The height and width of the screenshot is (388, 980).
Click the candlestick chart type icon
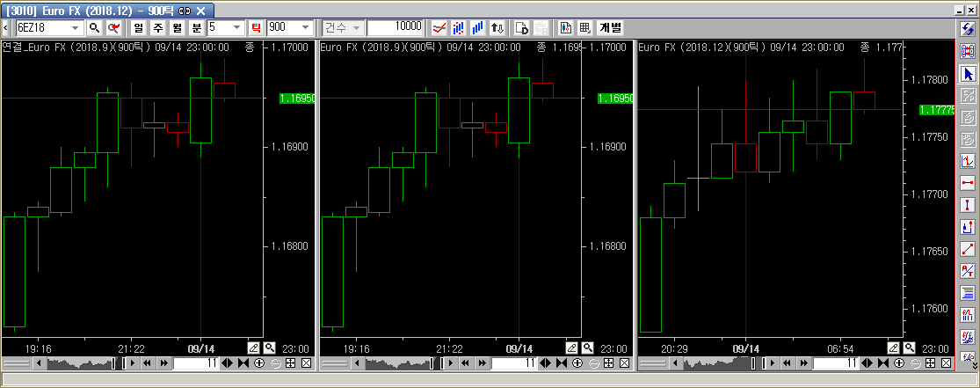(458, 27)
